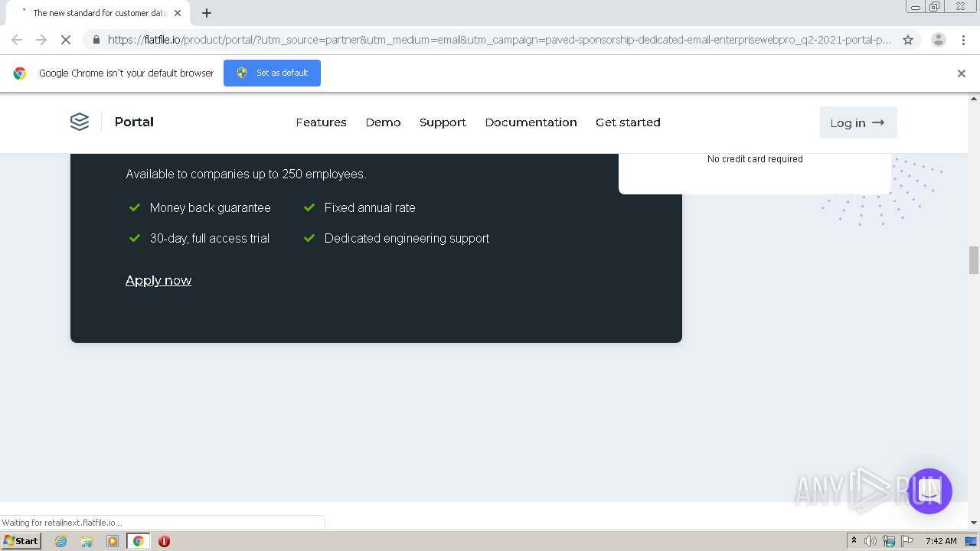Click the volume speaker tray icon
The height and width of the screenshot is (551, 980).
(x=871, y=541)
